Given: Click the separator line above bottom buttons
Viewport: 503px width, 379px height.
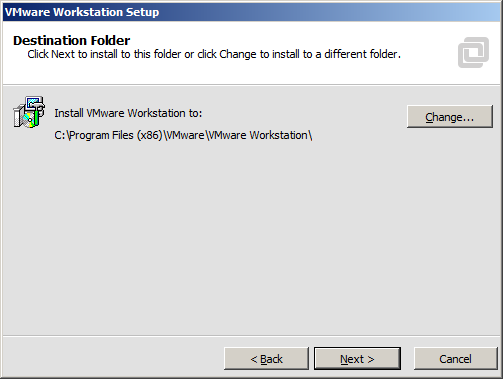Looking at the screenshot, I should click(251, 336).
